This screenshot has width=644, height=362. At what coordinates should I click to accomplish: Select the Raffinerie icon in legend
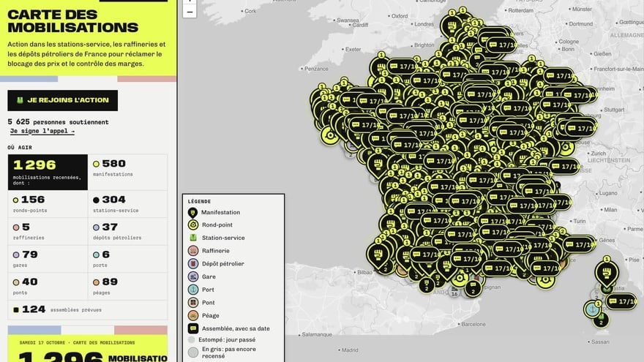pos(193,251)
